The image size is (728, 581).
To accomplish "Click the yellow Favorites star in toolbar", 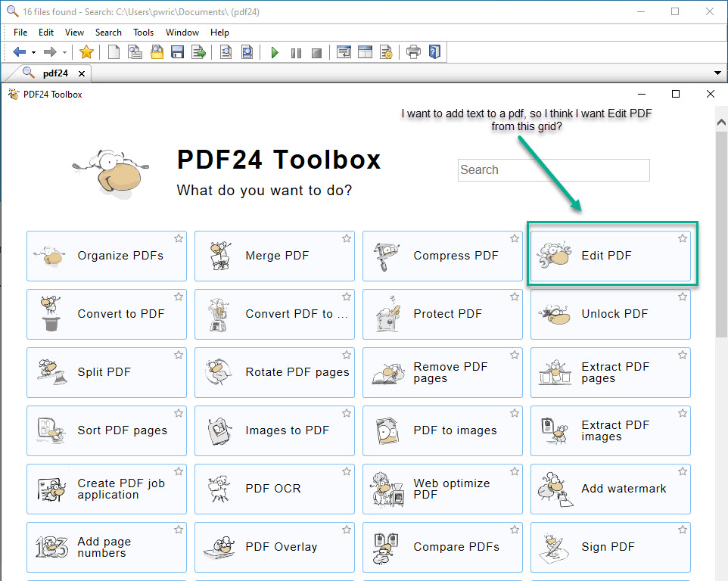I will [x=86, y=52].
